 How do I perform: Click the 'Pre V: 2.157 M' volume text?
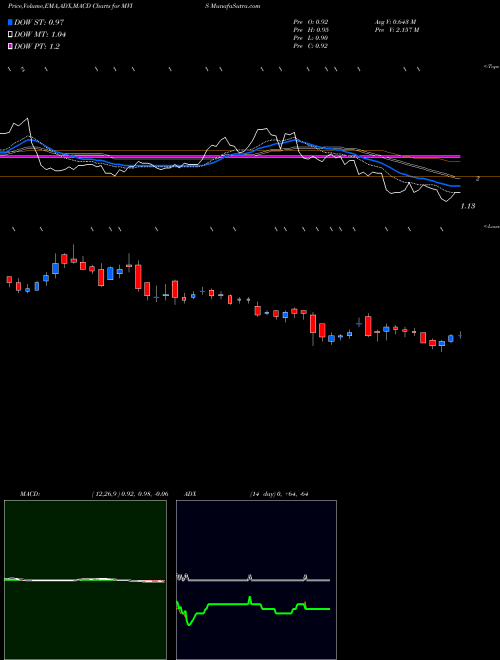pyautogui.click(x=398, y=30)
